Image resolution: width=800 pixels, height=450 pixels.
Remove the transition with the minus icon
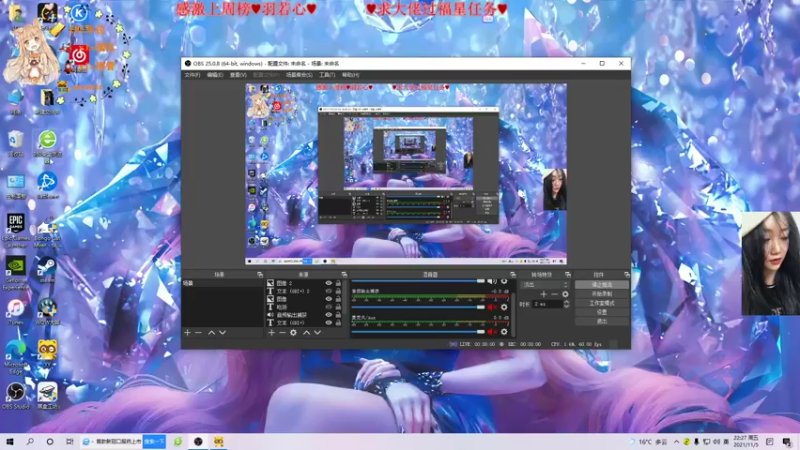(554, 294)
